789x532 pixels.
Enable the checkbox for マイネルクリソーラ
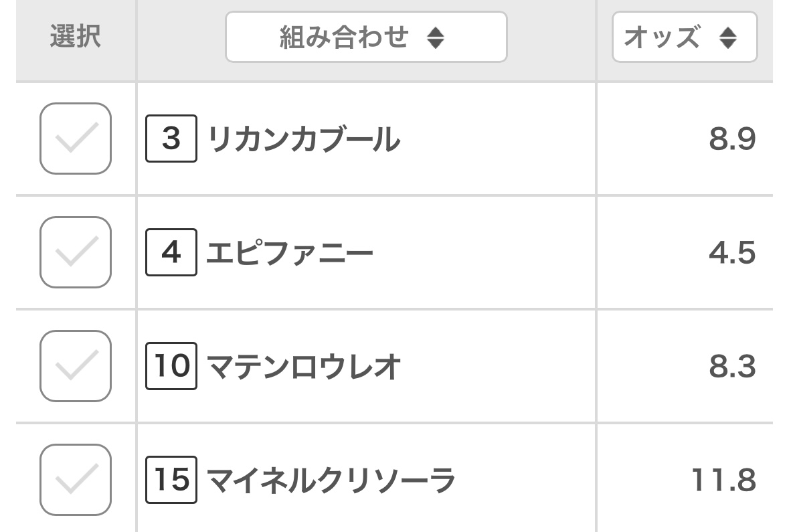tap(76, 480)
